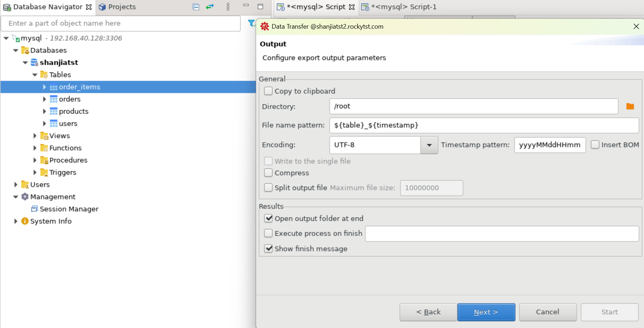The width and height of the screenshot is (644, 328).
Task: Toggle the Insert BOM checkbox
Action: point(595,145)
